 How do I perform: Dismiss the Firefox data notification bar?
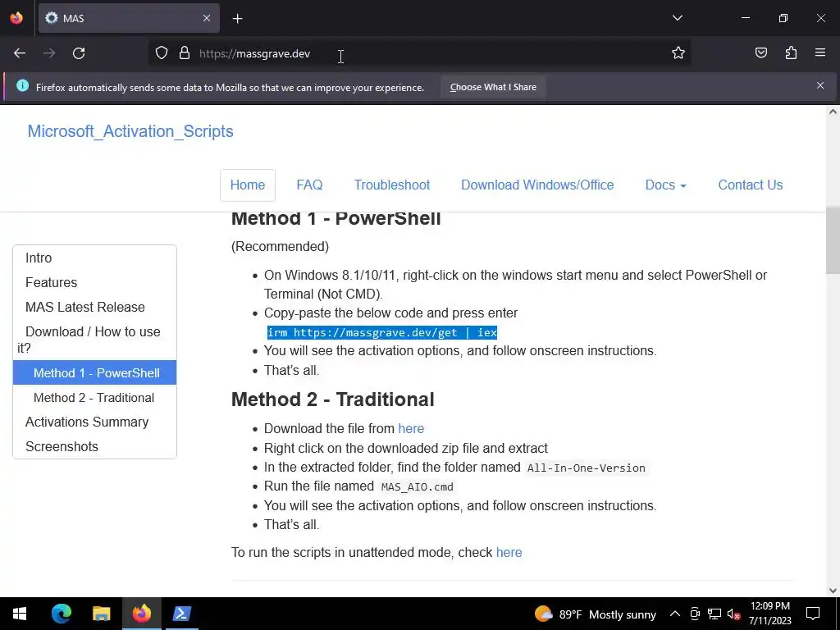(x=820, y=85)
